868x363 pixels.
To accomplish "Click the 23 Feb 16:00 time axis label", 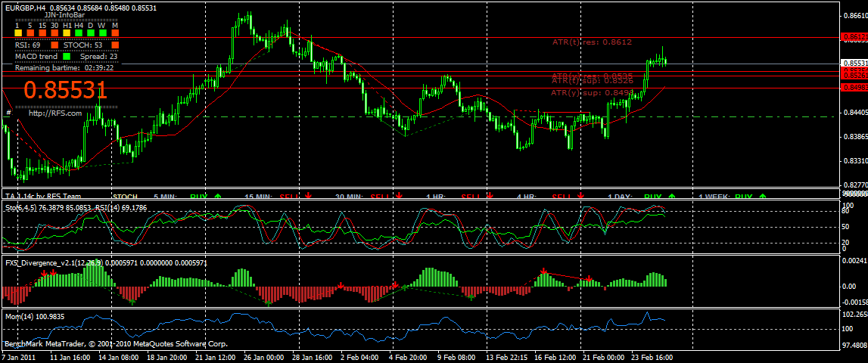I will pyautogui.click(x=653, y=358).
